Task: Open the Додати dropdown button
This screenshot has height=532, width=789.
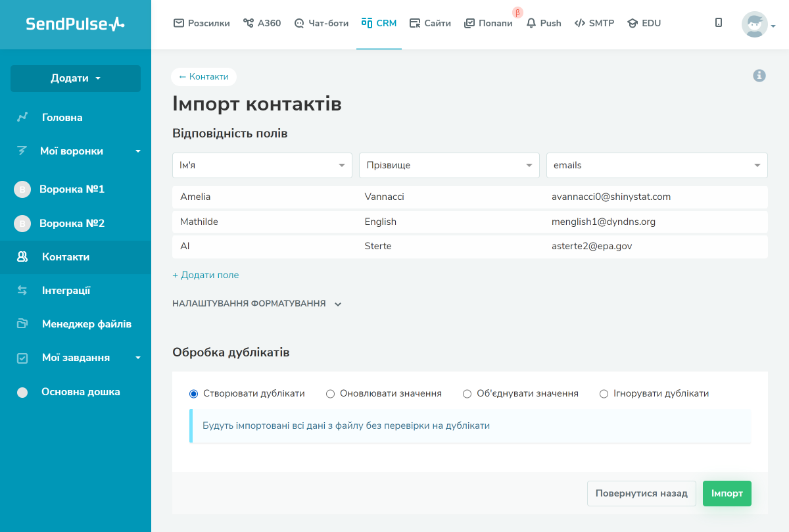Action: (x=76, y=78)
